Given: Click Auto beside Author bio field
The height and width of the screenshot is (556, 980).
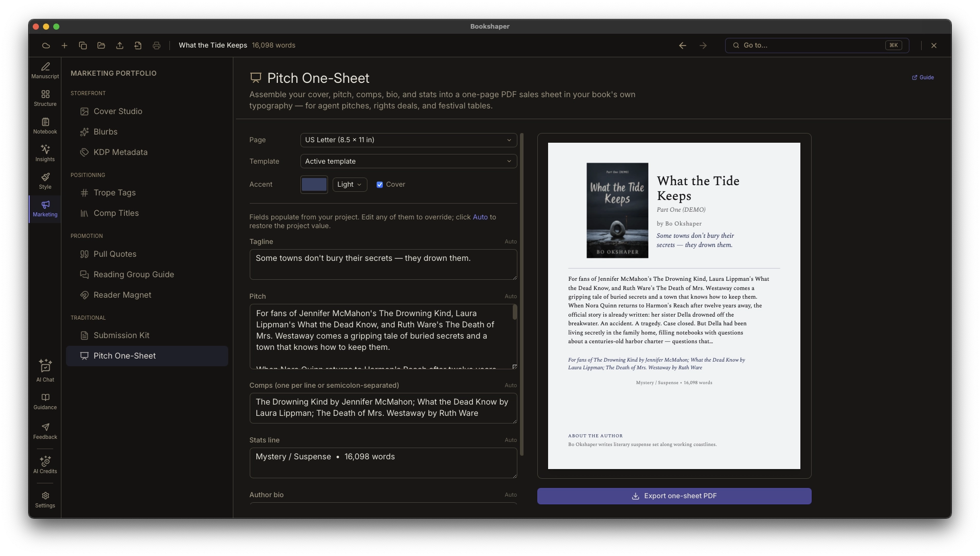Looking at the screenshot, I should click(510, 495).
